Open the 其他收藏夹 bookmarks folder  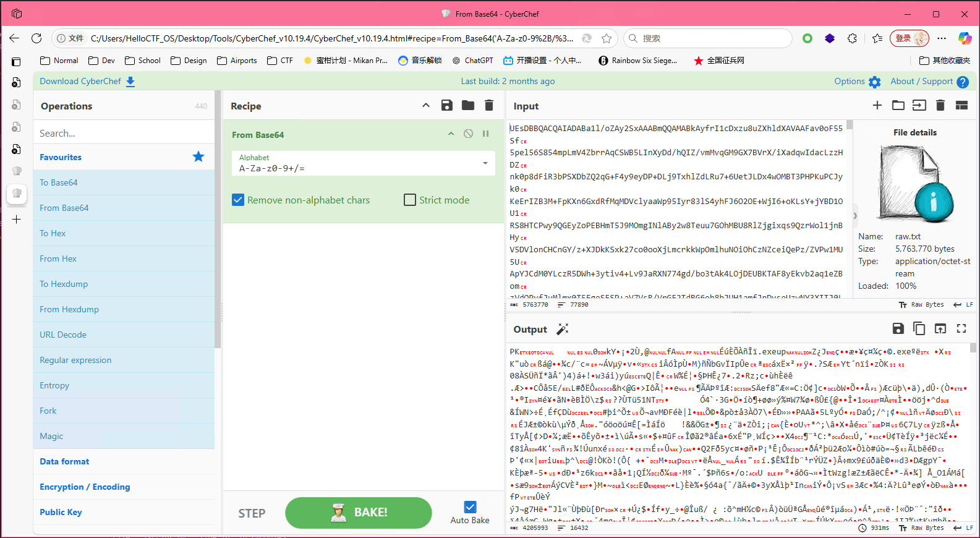(945, 60)
